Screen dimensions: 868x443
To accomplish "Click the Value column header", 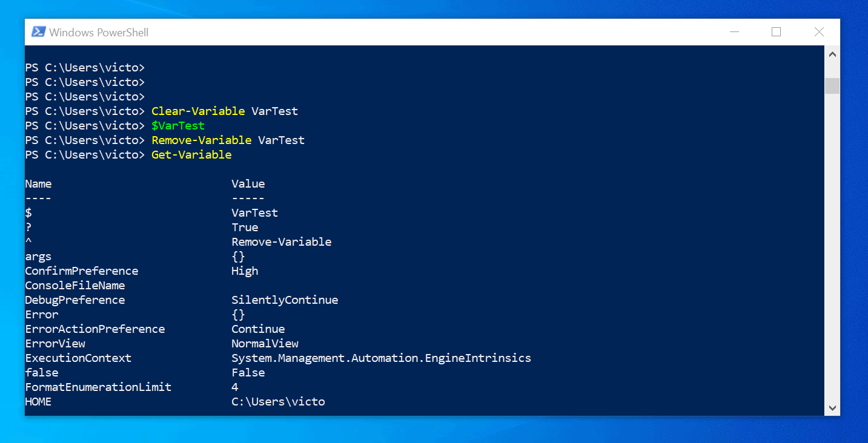I will point(248,184).
